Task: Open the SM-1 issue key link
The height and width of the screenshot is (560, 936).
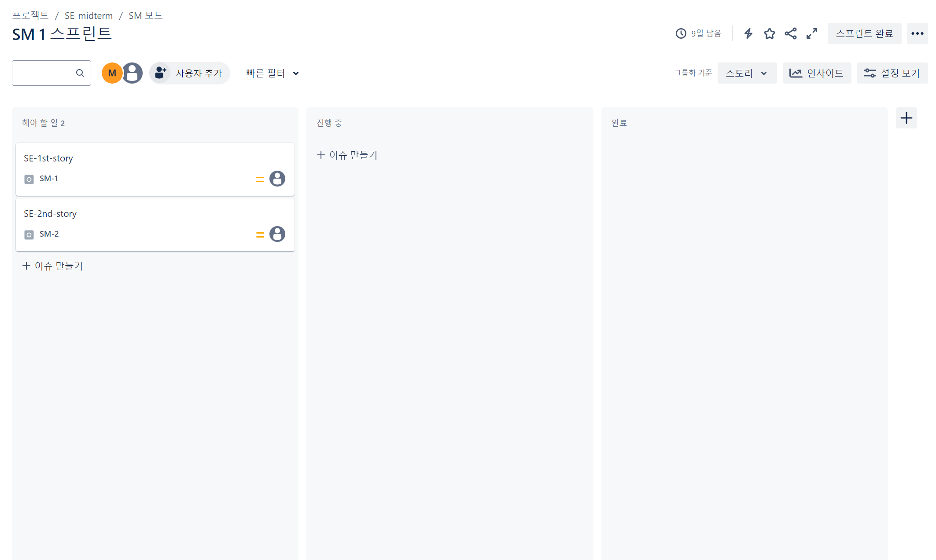Action: tap(48, 179)
